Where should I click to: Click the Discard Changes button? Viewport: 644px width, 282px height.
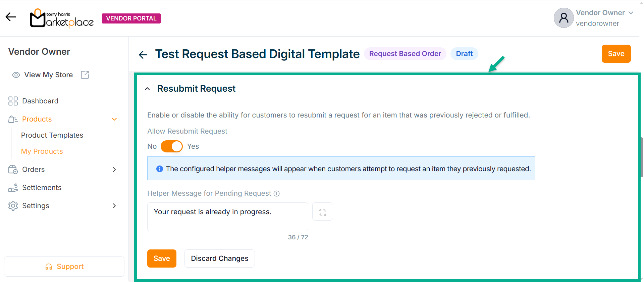(219, 258)
